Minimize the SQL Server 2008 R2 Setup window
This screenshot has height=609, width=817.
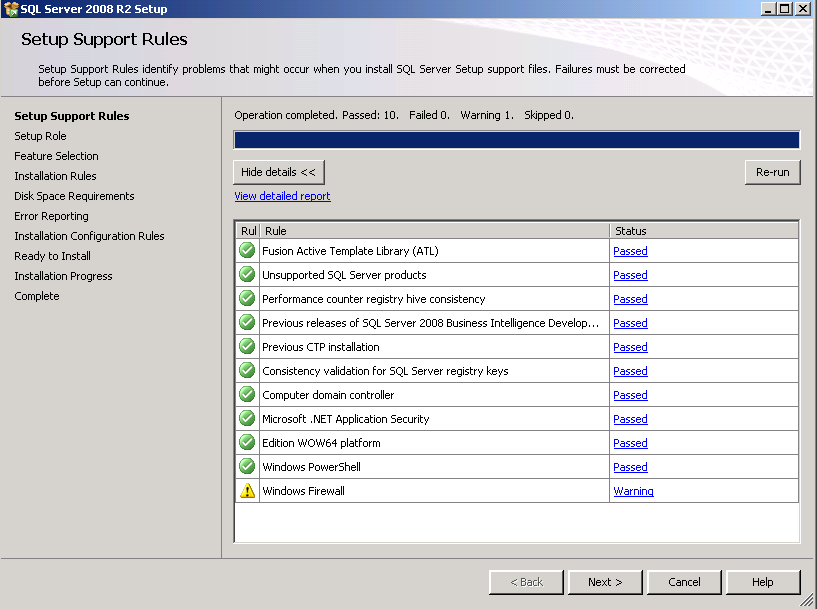[x=769, y=9]
